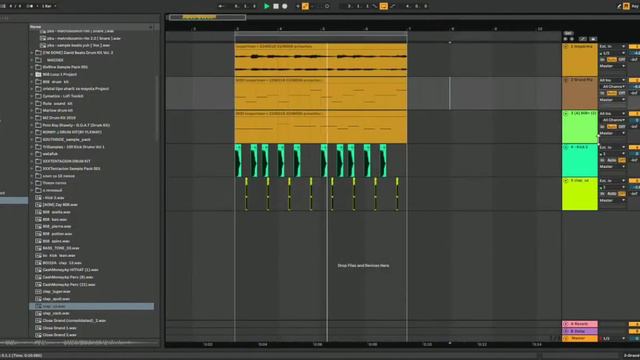Toggle the orange Loop switch in transport
Screen dimensions: 640x360
tap(384, 6)
